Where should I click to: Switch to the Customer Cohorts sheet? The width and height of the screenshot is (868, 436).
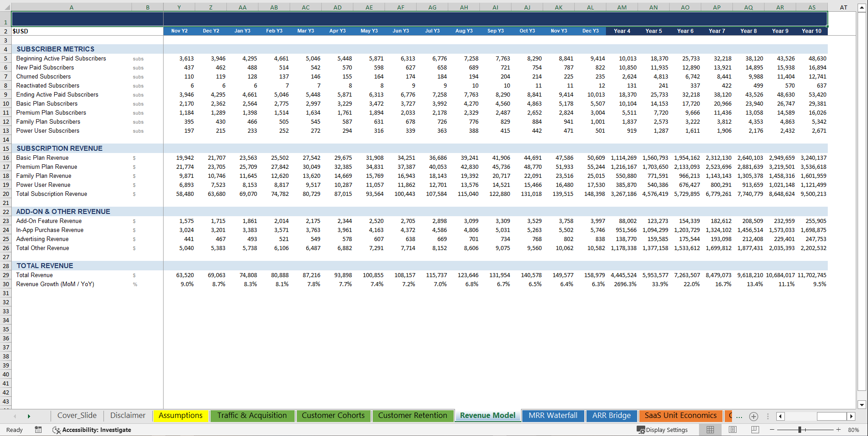[333, 416]
